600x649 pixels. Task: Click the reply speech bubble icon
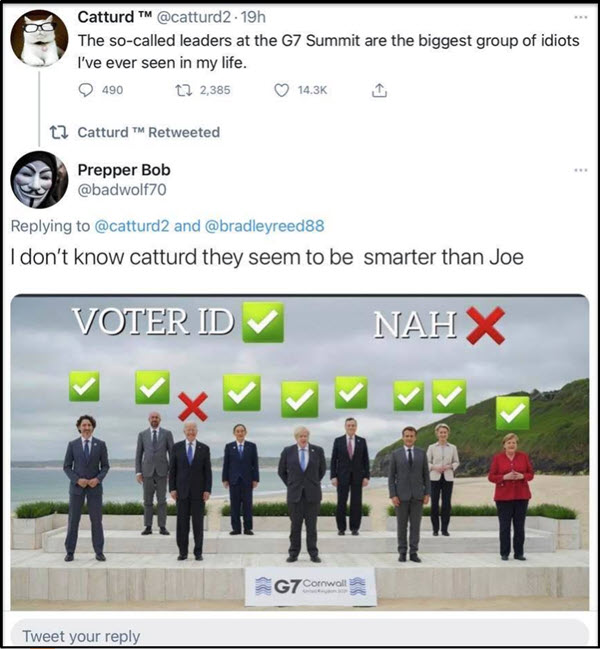86,90
